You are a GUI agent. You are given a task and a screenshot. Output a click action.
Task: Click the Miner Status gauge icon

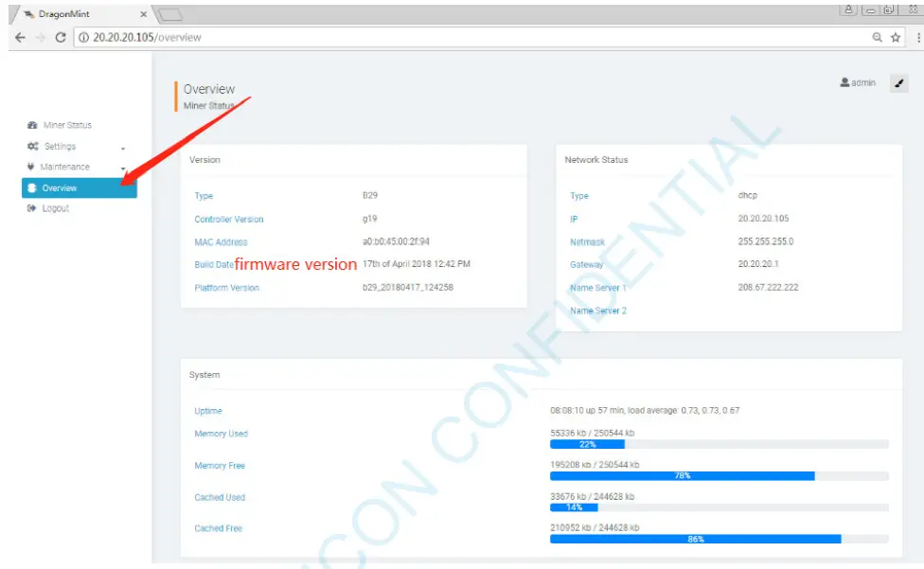click(32, 125)
